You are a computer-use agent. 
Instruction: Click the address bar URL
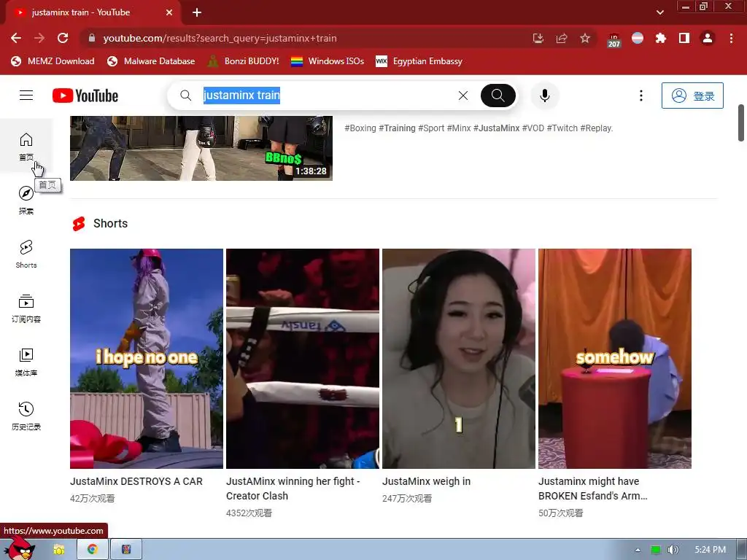(220, 38)
